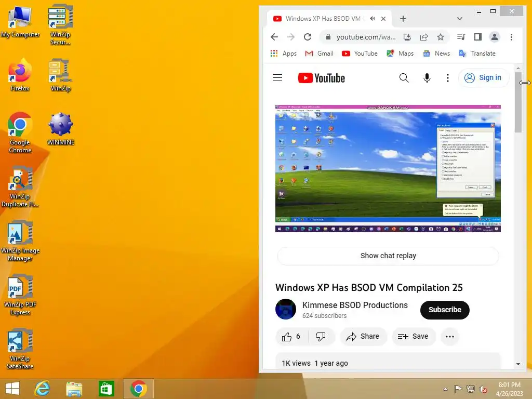
Task: Open the Windows Start button
Action: (12, 389)
